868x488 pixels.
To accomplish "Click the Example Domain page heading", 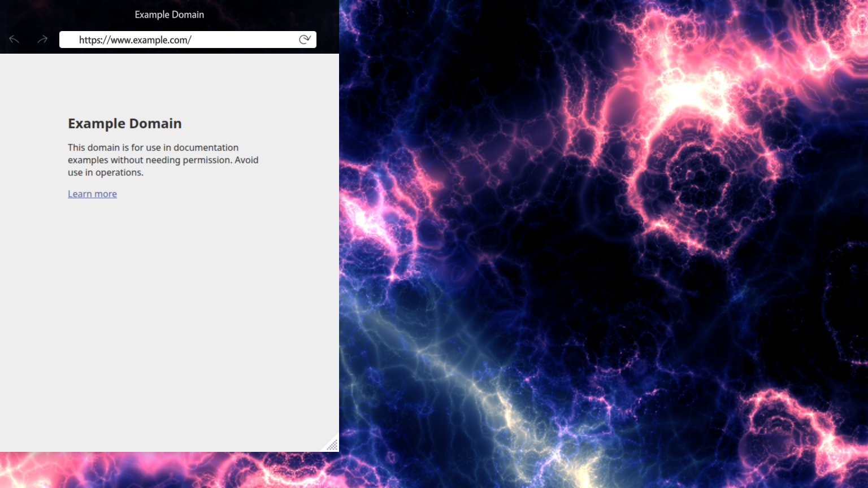I will 125,124.
